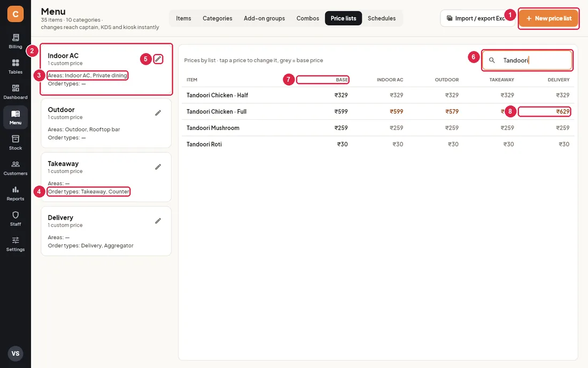The image size is (588, 368).
Task: Click Tandoori Chicken · Full item name
Action: pyautogui.click(x=216, y=111)
